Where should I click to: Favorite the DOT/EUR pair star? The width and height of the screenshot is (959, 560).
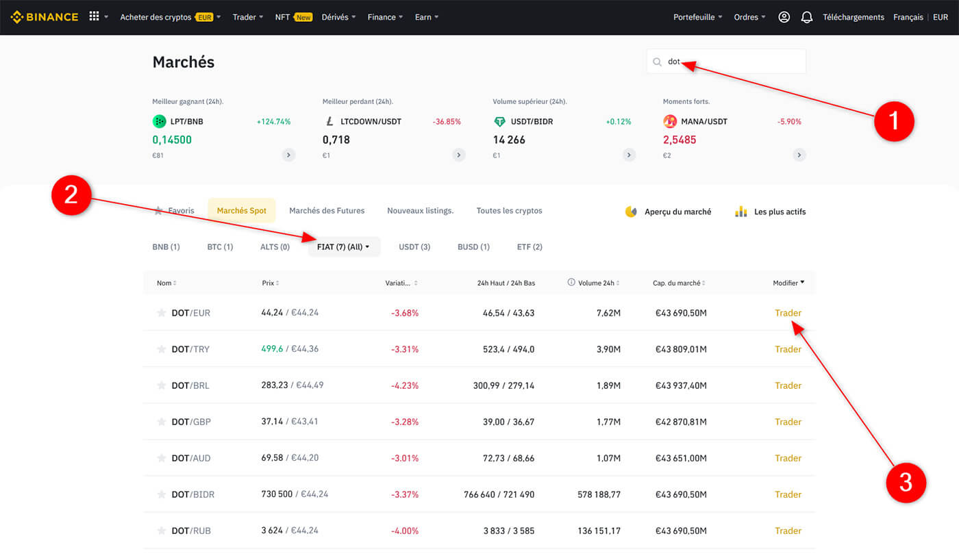tap(162, 313)
